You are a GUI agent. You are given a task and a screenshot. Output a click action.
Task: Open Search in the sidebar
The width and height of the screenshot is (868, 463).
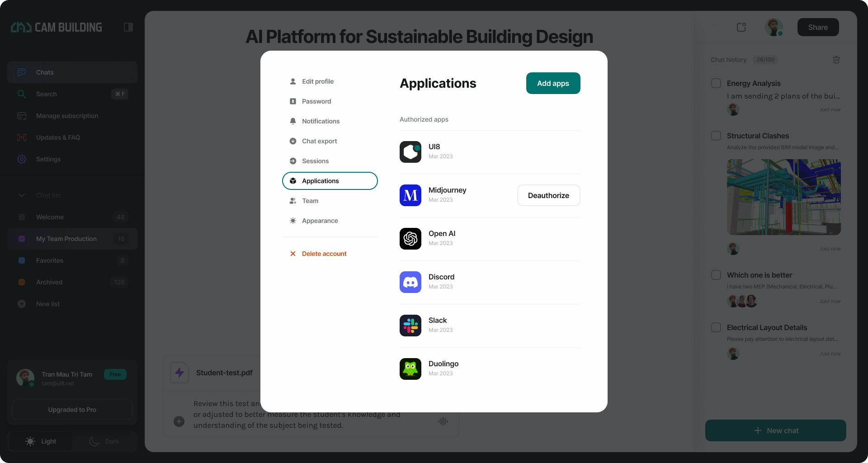[x=72, y=94]
